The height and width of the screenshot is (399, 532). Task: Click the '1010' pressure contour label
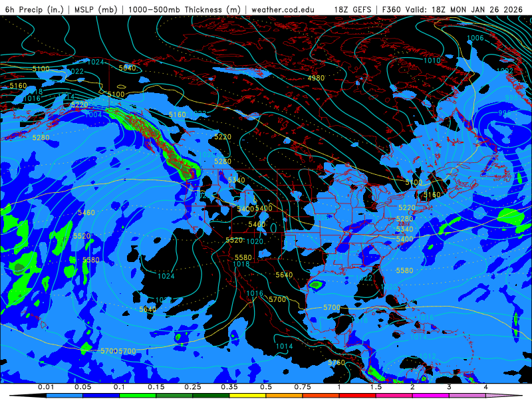point(432,61)
